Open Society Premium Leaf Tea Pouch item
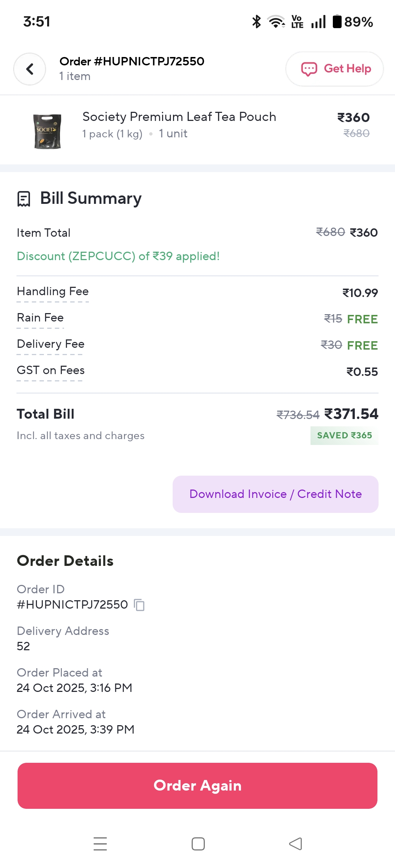 (179, 117)
